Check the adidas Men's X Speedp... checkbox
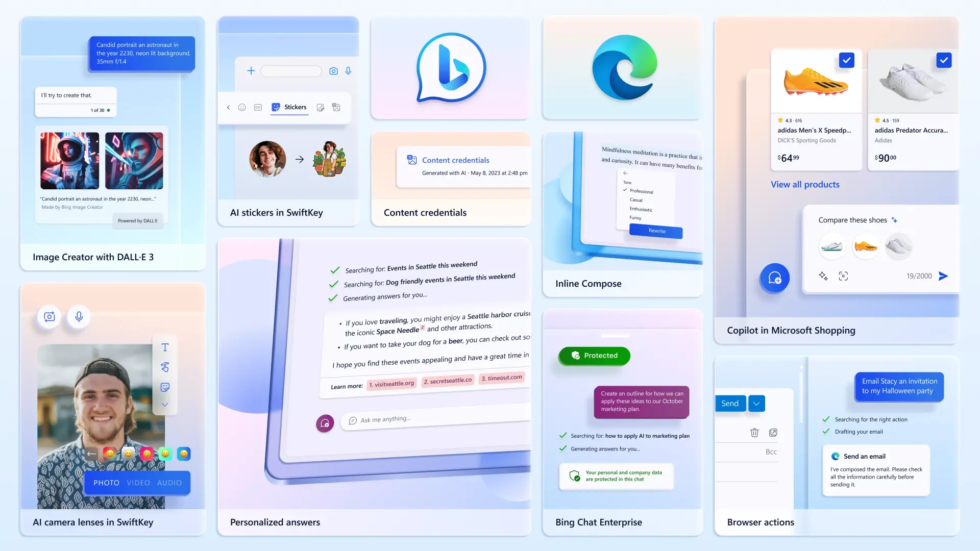The height and width of the screenshot is (551, 980). 847,61
